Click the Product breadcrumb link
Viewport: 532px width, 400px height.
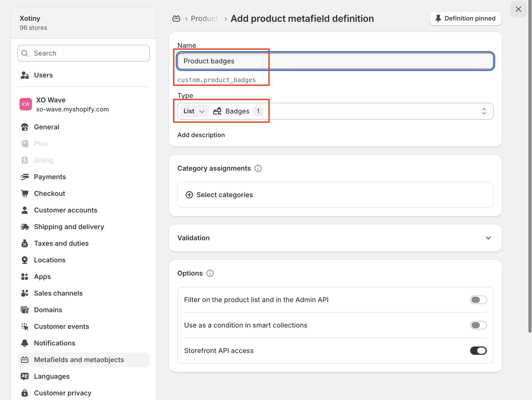[x=204, y=19]
